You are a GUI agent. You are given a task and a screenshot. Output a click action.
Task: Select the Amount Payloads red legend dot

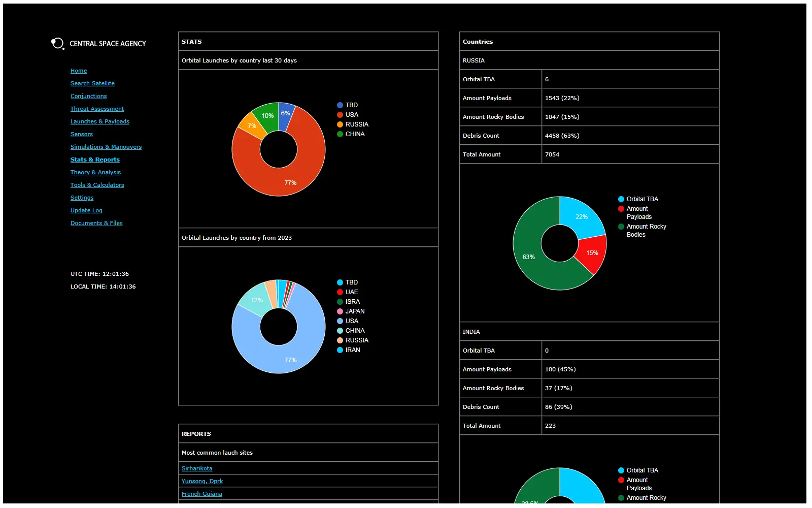tap(620, 208)
